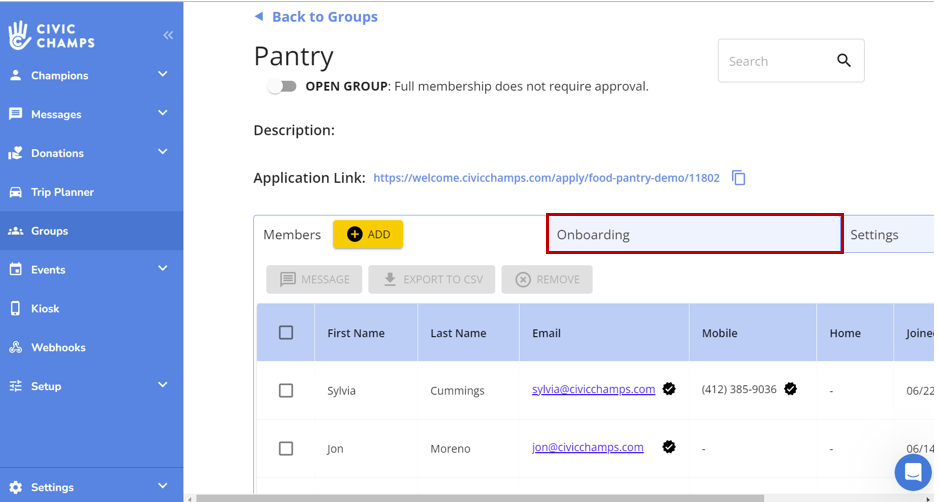This screenshot has width=939, height=502.
Task: Open Webhooks from the sidebar
Action: tap(58, 348)
